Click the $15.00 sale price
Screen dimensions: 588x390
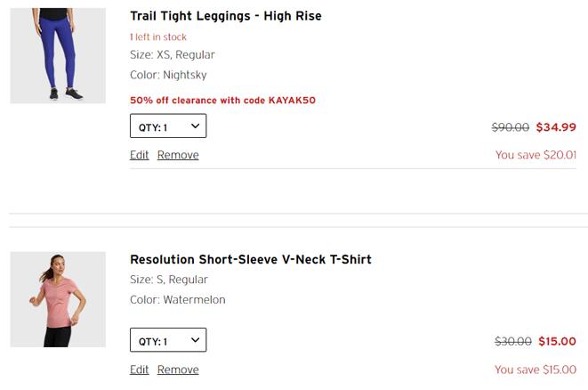click(557, 341)
